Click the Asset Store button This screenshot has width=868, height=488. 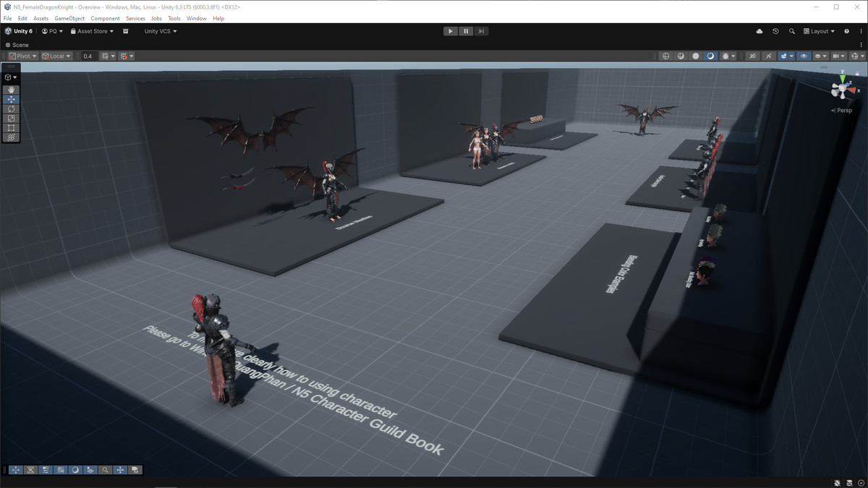92,31
